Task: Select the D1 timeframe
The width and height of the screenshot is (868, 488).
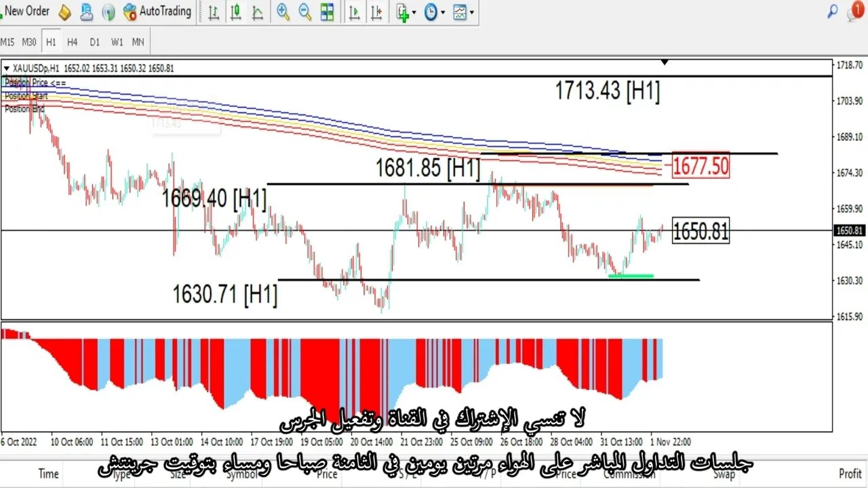Action: [95, 42]
